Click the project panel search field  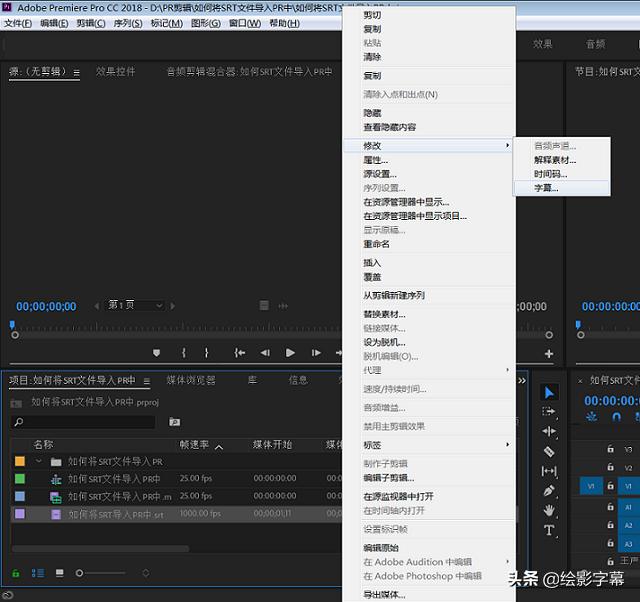(x=83, y=422)
